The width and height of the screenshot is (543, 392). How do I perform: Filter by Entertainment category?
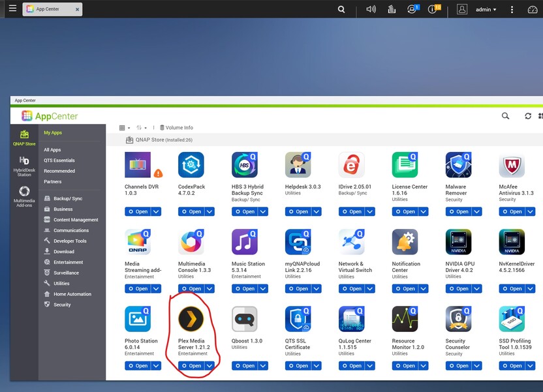tap(63, 262)
